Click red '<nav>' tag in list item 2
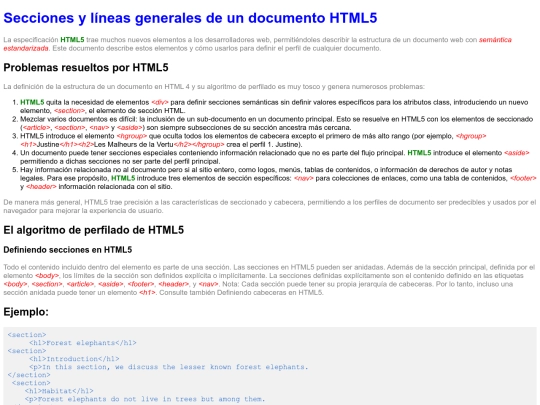 (x=99, y=127)
